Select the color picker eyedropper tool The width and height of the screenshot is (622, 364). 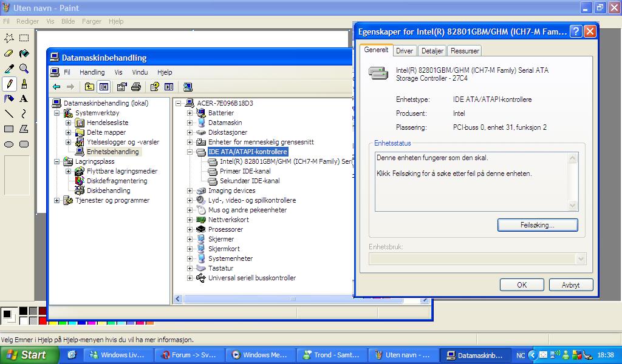(9, 69)
